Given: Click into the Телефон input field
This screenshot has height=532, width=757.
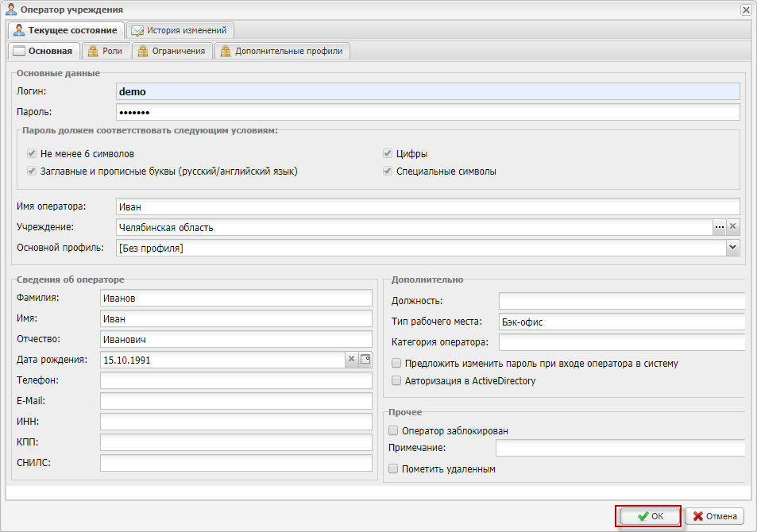Looking at the screenshot, I should 236,380.
